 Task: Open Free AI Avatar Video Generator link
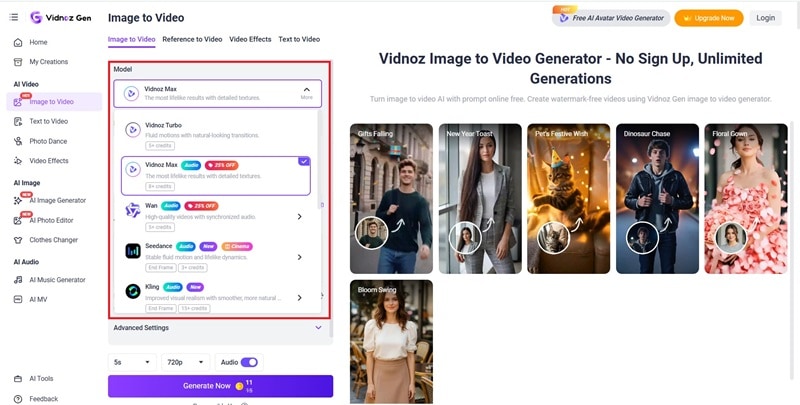611,18
